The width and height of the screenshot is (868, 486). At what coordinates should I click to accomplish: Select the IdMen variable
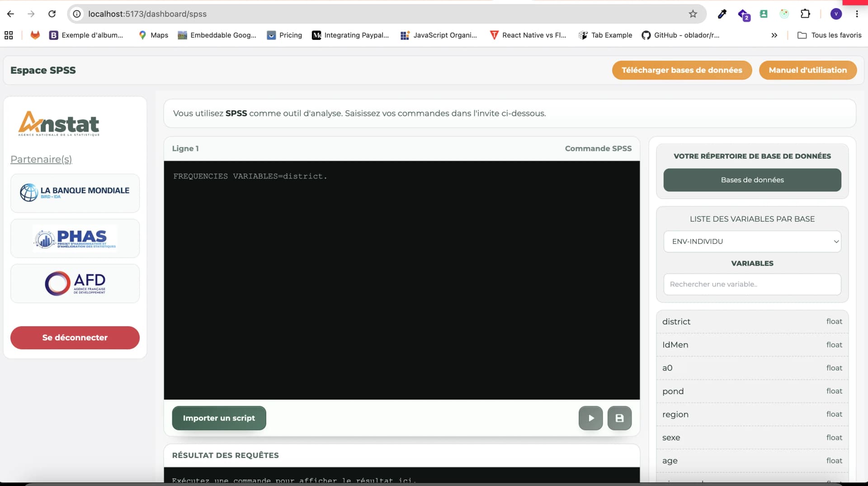[752, 345]
